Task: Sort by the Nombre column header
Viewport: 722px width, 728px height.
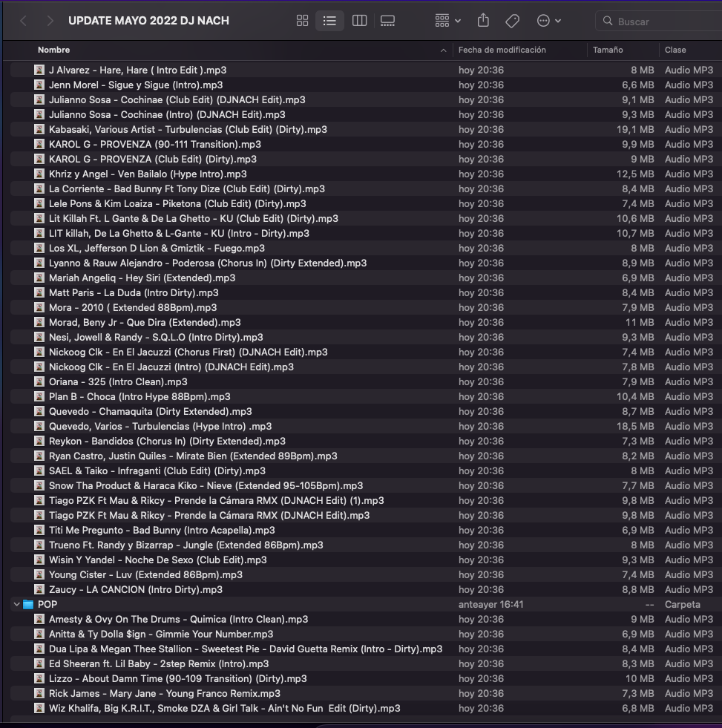Action: pyautogui.click(x=54, y=50)
